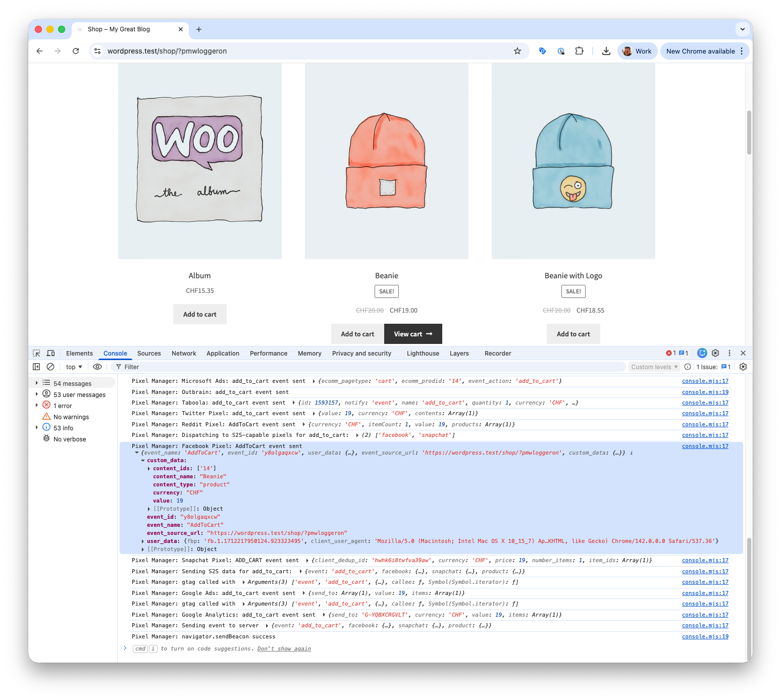
Task: Clear the console with the clear icon
Action: (x=50, y=367)
